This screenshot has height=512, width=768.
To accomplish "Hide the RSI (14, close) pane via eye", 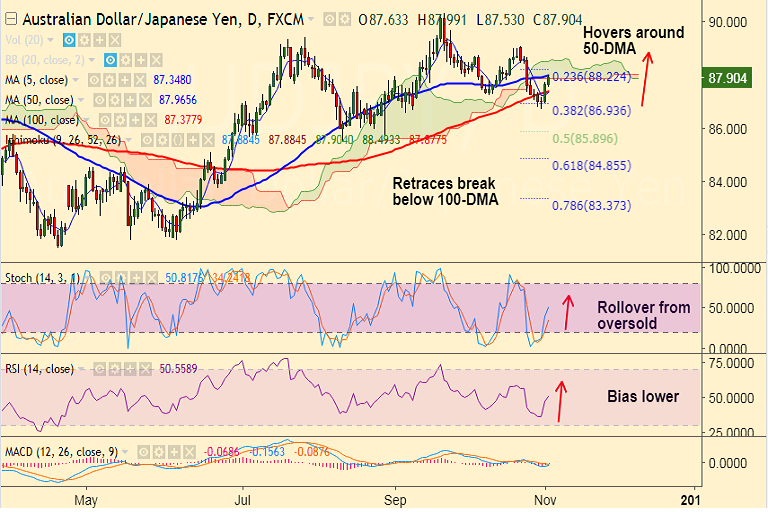I will click(x=99, y=369).
